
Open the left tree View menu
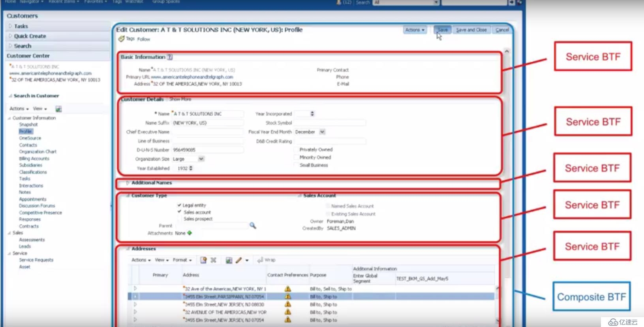pyautogui.click(x=40, y=109)
